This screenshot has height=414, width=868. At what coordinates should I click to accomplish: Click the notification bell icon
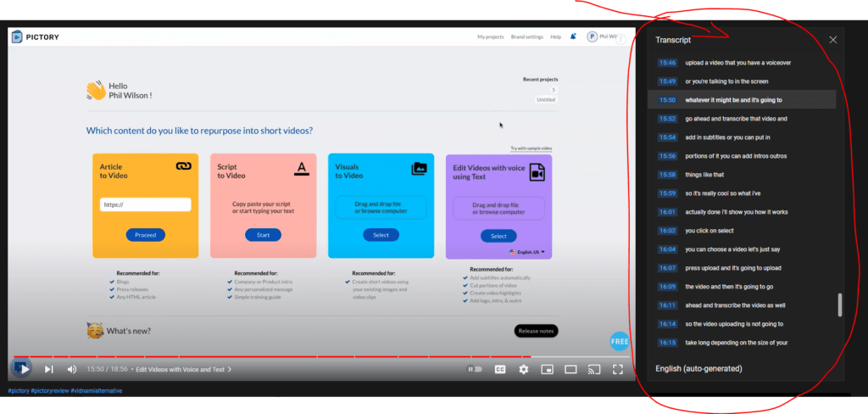click(573, 36)
